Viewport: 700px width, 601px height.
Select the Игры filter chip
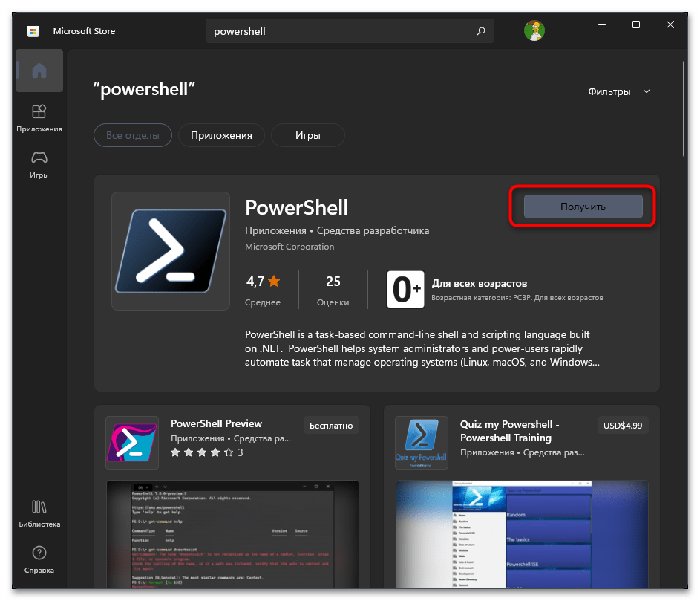pyautogui.click(x=307, y=135)
